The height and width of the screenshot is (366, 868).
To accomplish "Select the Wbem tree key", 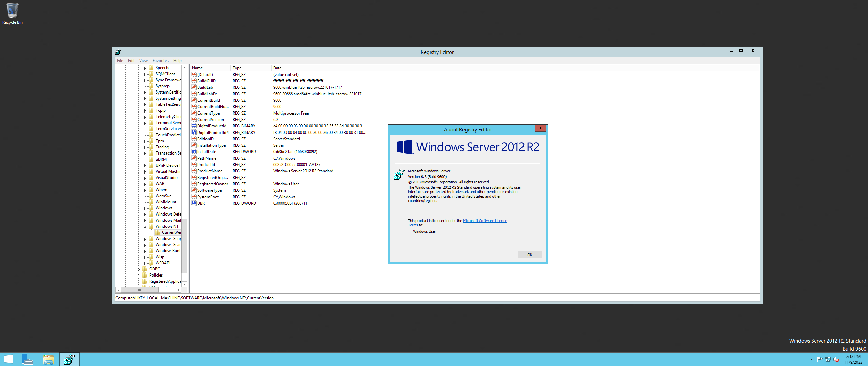I will [x=161, y=189].
